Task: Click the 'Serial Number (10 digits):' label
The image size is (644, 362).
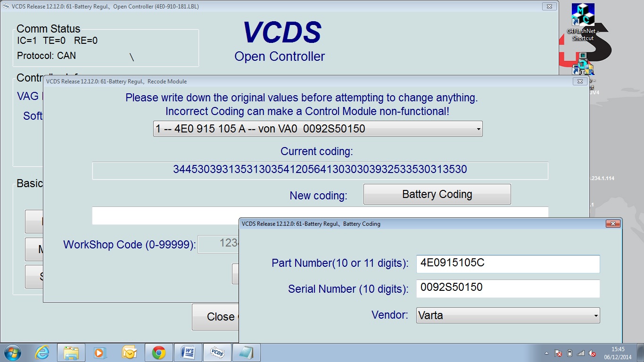Action: click(348, 289)
